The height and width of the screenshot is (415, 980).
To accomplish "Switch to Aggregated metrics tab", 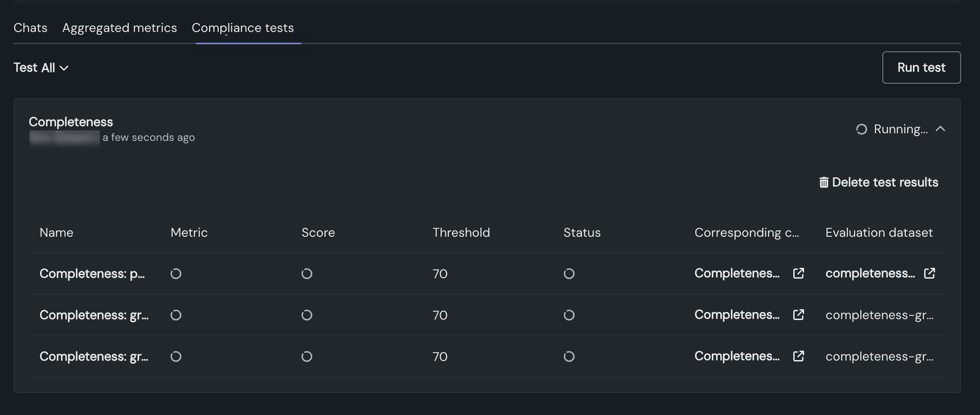I will click(120, 28).
